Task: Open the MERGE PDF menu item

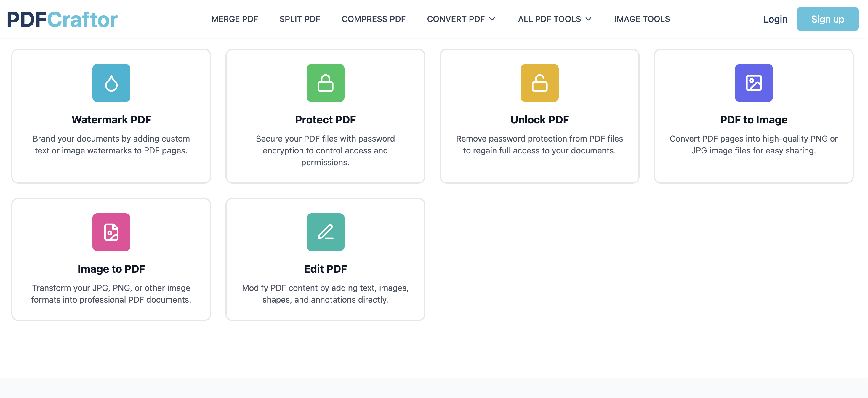Action: pyautogui.click(x=235, y=19)
